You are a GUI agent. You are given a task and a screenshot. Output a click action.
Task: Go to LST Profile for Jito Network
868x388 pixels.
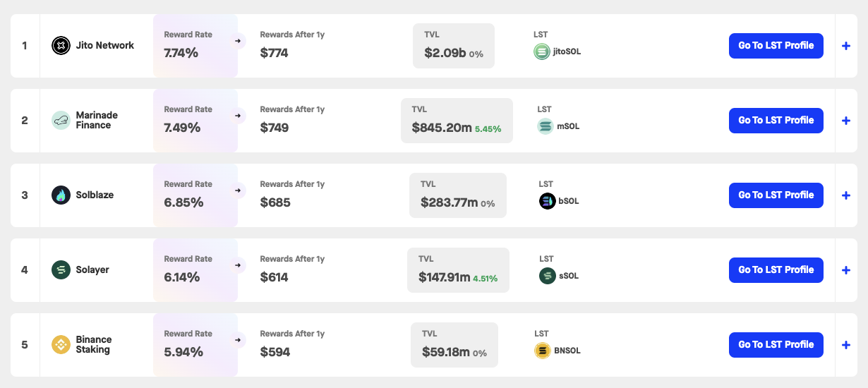776,46
